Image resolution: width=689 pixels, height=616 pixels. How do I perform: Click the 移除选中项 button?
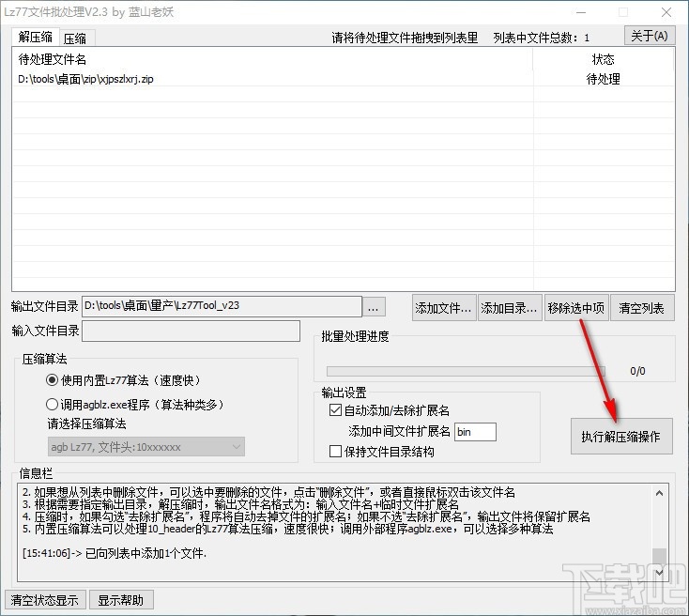(x=576, y=308)
